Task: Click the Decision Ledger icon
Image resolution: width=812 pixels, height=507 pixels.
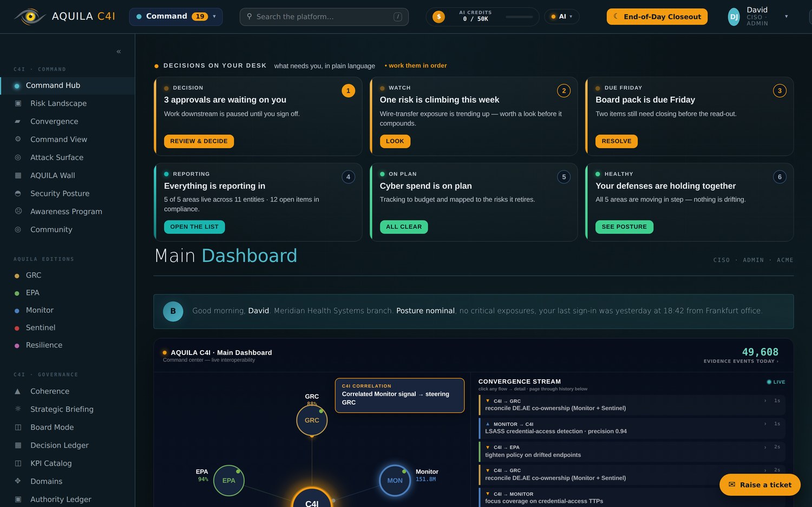Action: point(18,445)
